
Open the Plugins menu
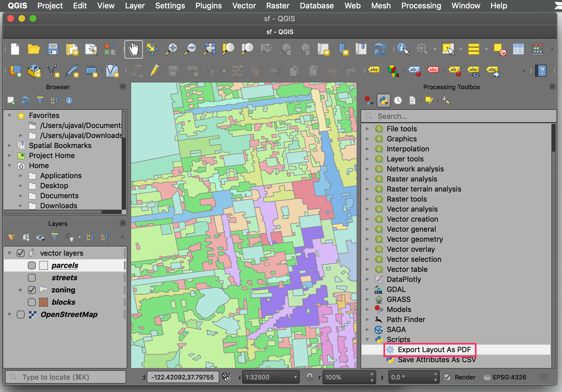pos(208,6)
